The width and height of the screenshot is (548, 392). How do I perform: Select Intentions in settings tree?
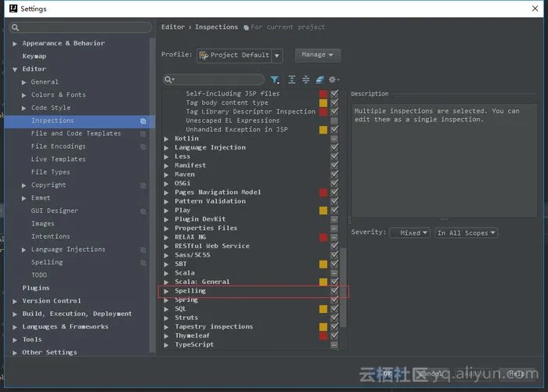(x=51, y=236)
